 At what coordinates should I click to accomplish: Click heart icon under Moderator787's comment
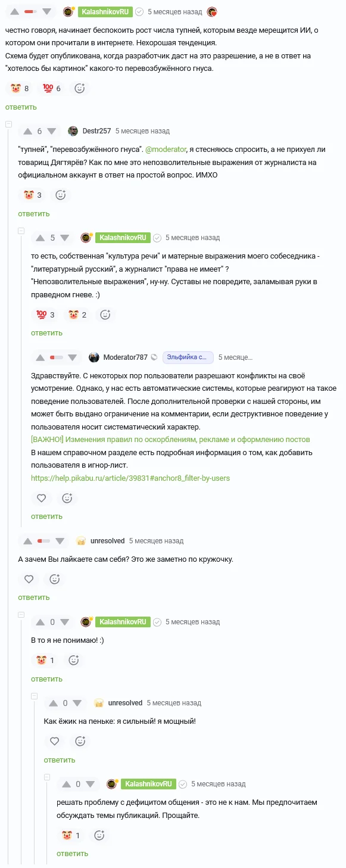coord(41,497)
